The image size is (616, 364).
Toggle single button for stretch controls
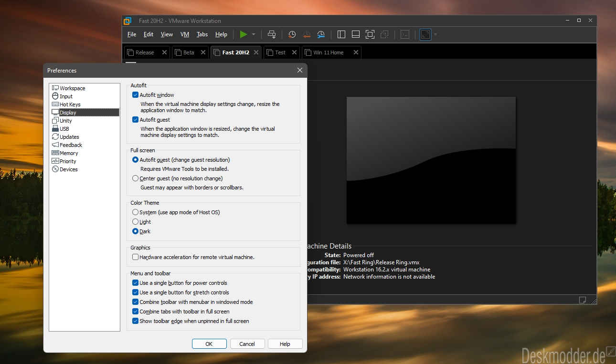click(x=136, y=292)
